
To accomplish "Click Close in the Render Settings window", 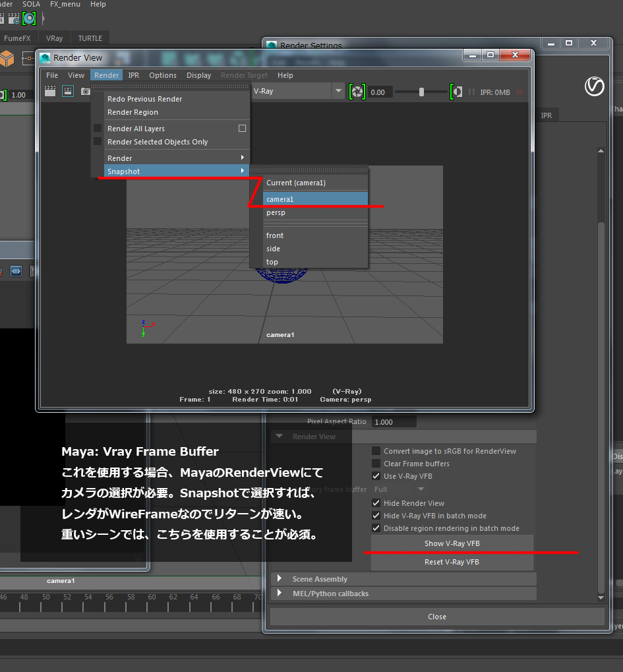I will tap(436, 616).
